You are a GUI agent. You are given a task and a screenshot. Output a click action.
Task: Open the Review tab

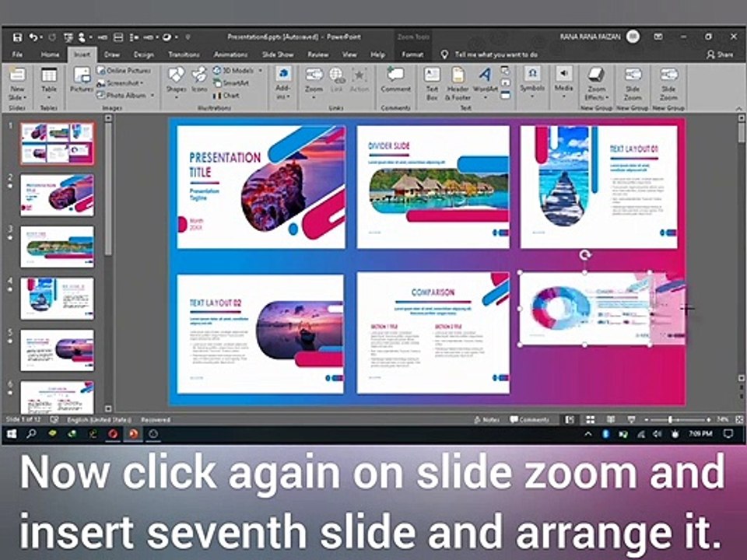[x=317, y=54]
